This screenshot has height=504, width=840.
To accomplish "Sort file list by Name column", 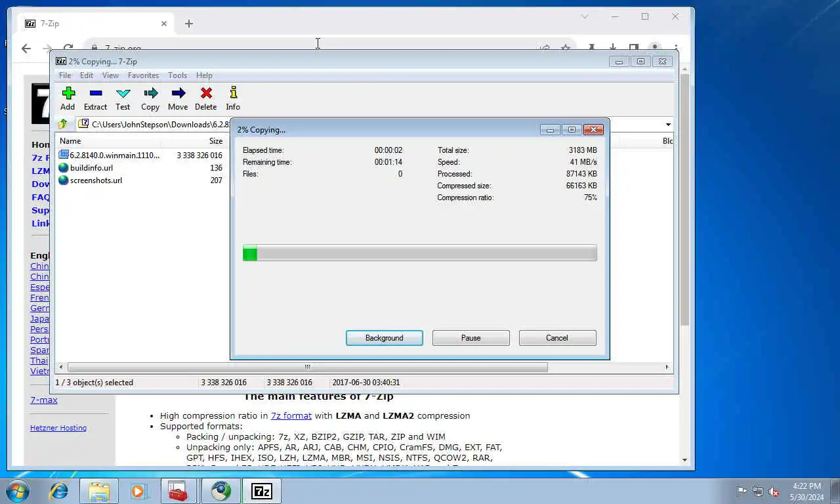I will pyautogui.click(x=70, y=141).
